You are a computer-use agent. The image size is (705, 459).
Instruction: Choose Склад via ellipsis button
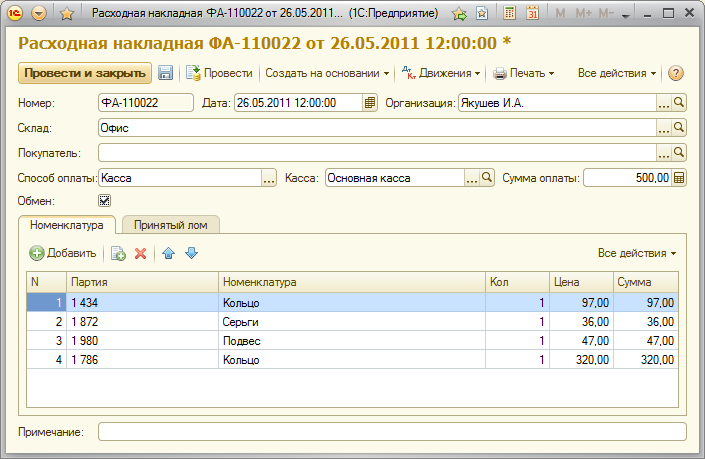pyautogui.click(x=664, y=128)
